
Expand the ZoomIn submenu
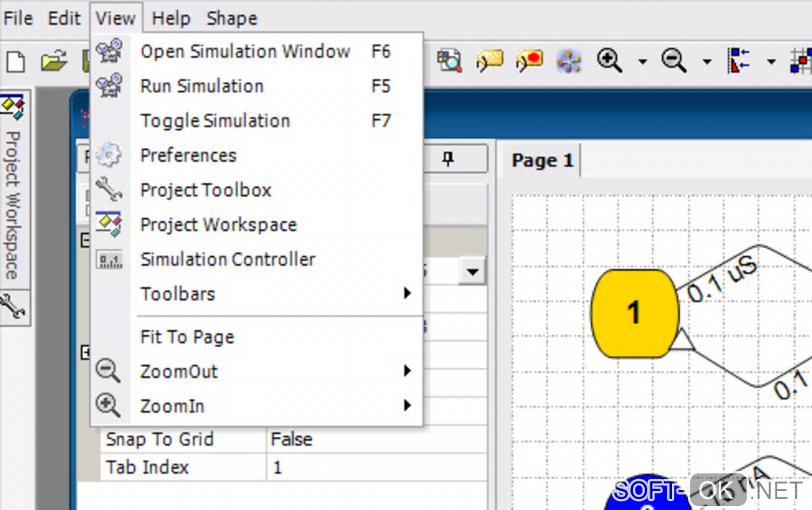[x=257, y=406]
